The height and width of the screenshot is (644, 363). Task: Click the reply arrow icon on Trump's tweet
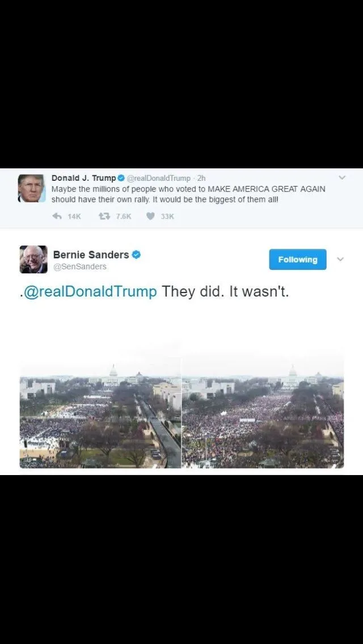point(57,216)
